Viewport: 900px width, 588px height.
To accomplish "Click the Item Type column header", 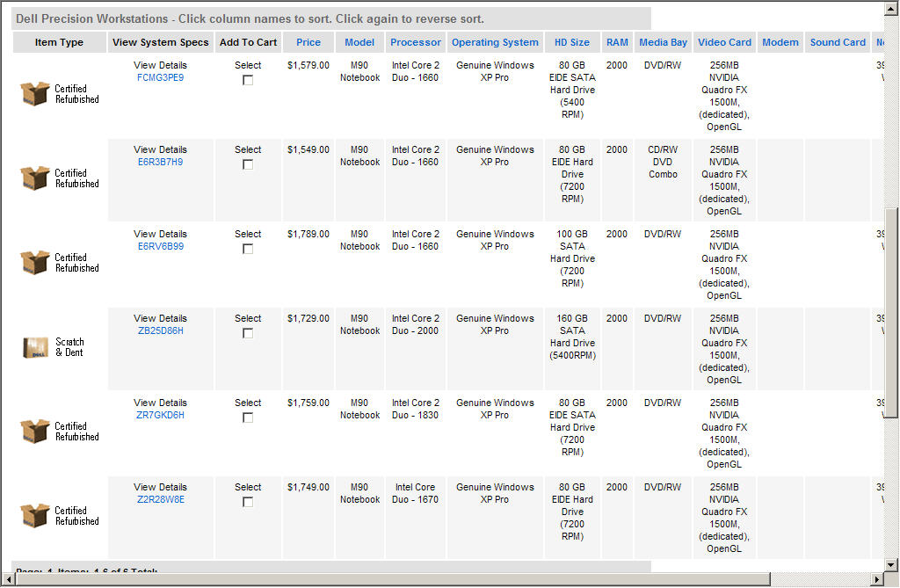I will click(x=59, y=42).
